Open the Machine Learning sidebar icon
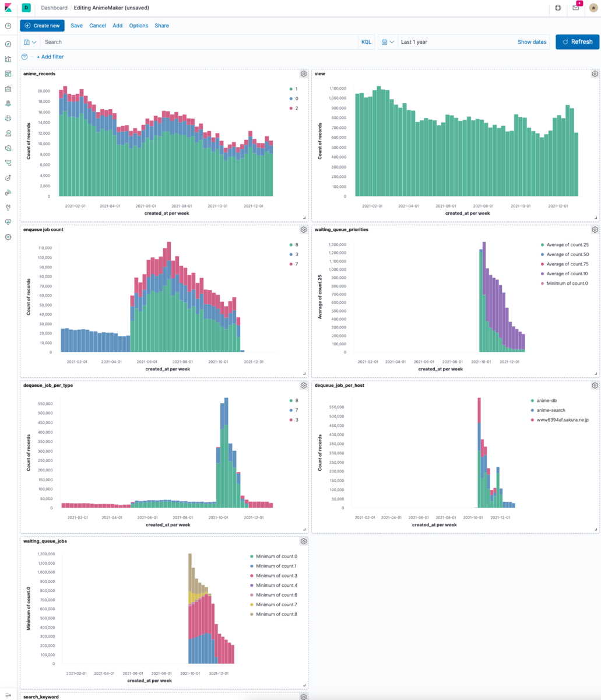Viewport: 601px width, 700px height. pos(8,118)
